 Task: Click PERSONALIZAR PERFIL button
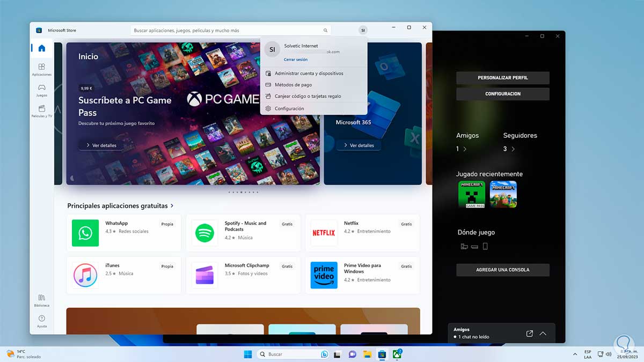pos(503,78)
